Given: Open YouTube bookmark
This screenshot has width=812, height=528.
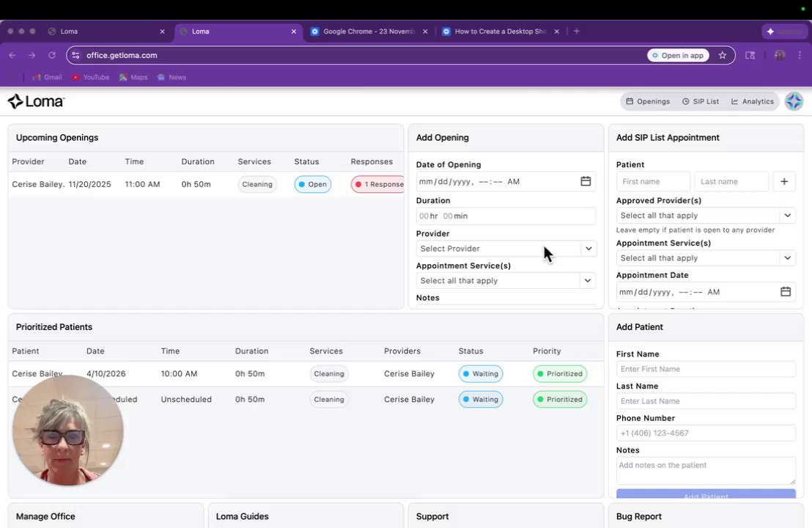Looking at the screenshot, I should pyautogui.click(x=91, y=77).
